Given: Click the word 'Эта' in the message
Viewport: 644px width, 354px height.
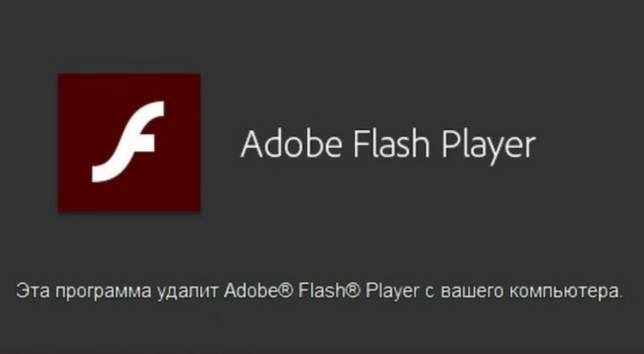Looking at the screenshot, I should pos(31,292).
